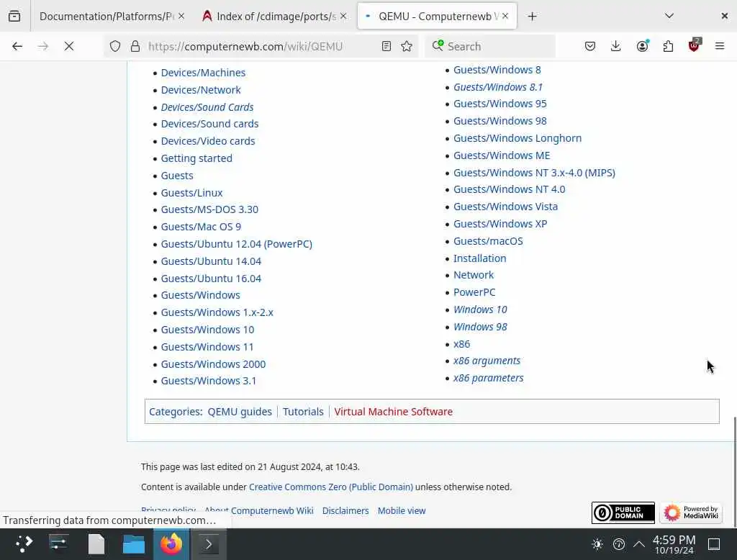Open the PowerPC link

(x=474, y=292)
